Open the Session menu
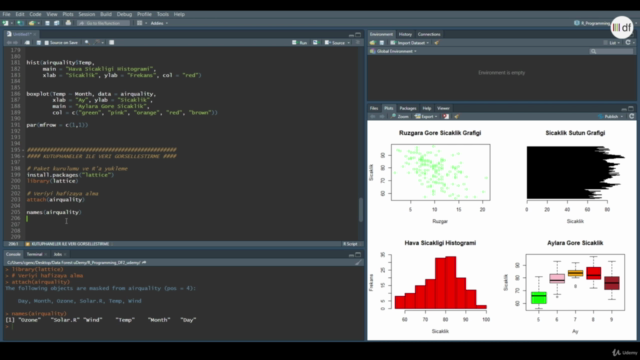Image resolution: width=640 pixels, height=360 pixels. tap(87, 14)
